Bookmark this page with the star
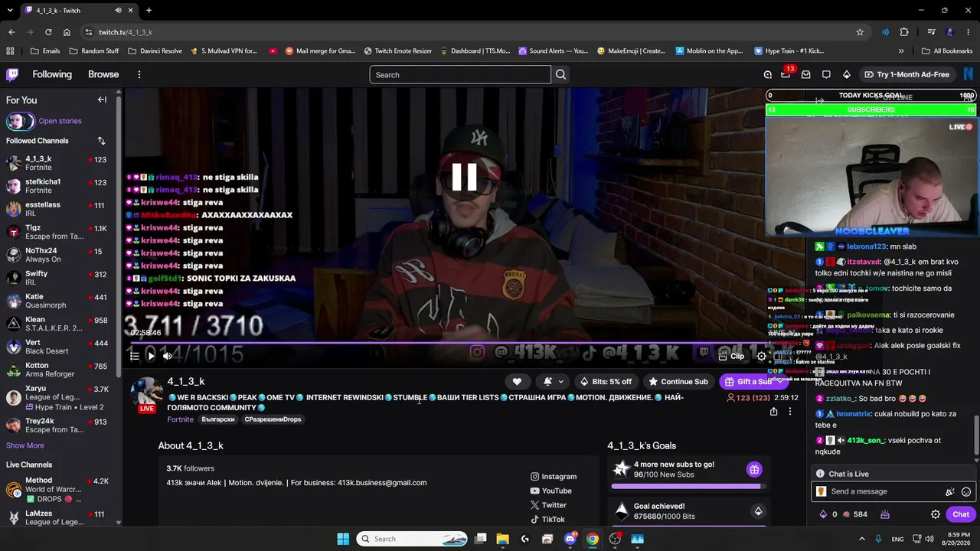This screenshot has width=980, height=551. pyautogui.click(x=860, y=32)
